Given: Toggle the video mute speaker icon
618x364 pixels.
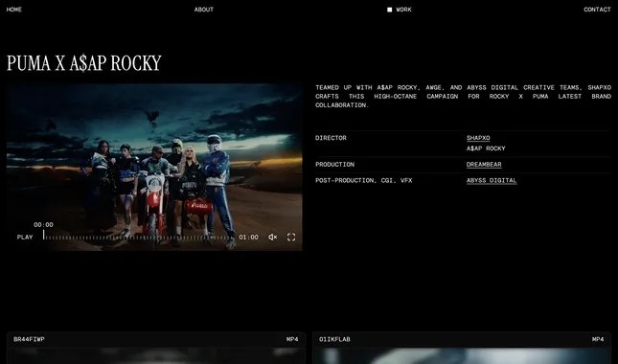Looking at the screenshot, I should (273, 238).
